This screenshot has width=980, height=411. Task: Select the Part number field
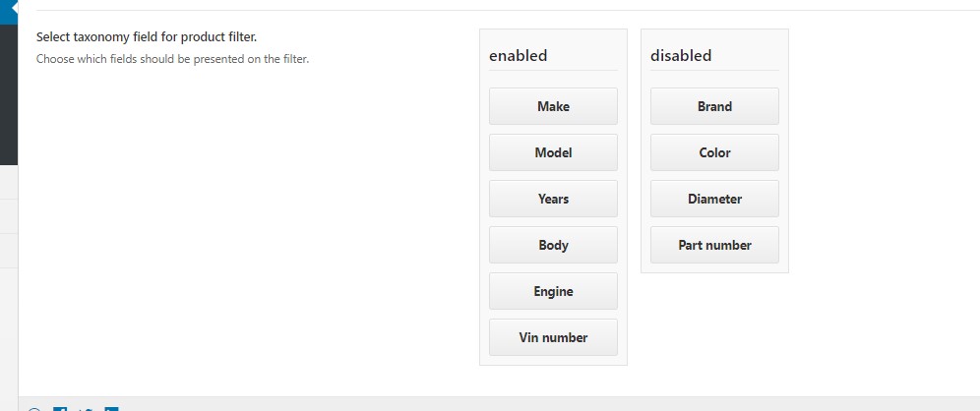[714, 245]
